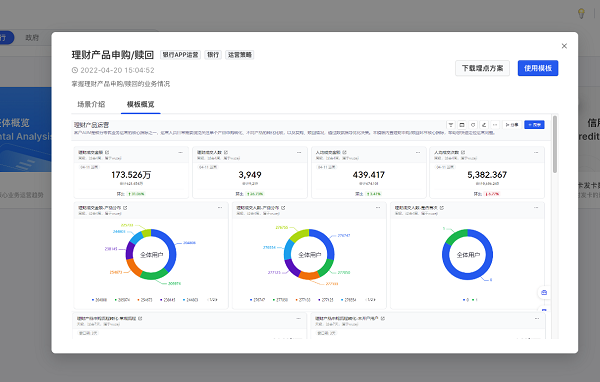Toggle purple legend entry in six-color donut
600x382 pixels.
tap(168, 300)
